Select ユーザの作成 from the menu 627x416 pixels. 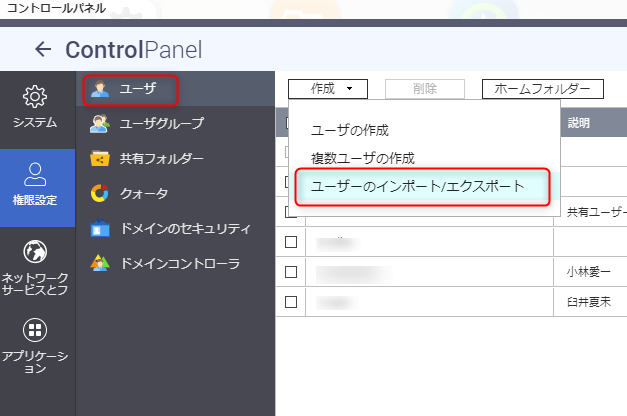(x=350, y=130)
